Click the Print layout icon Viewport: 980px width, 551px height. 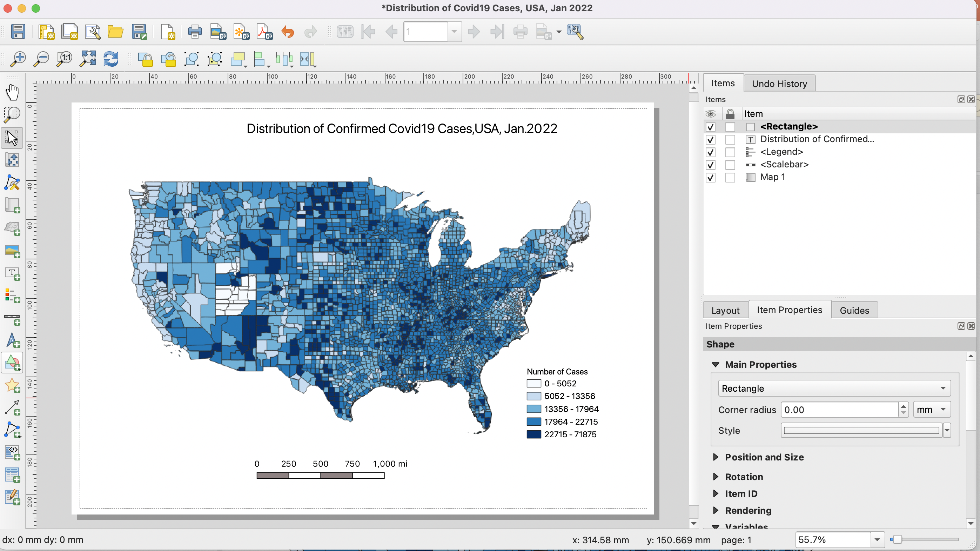click(195, 32)
